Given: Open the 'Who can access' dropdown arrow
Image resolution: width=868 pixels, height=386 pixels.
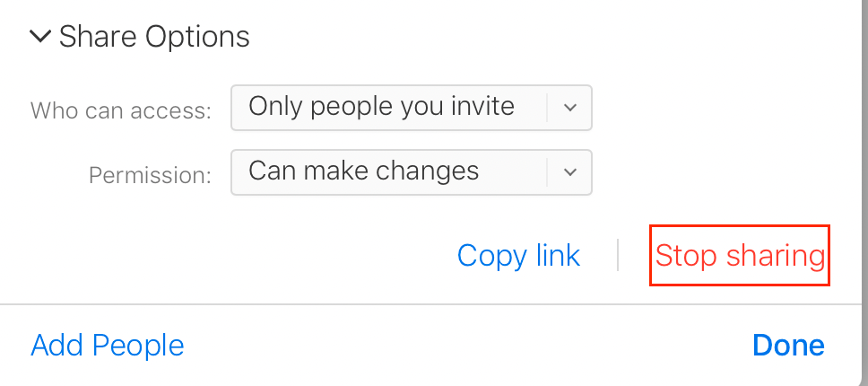Looking at the screenshot, I should [569, 108].
